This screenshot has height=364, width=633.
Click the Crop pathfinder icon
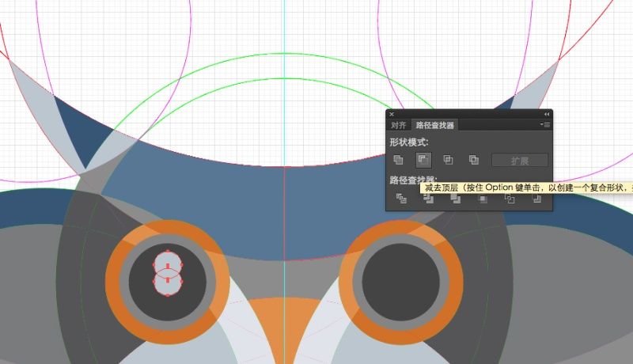483,199
